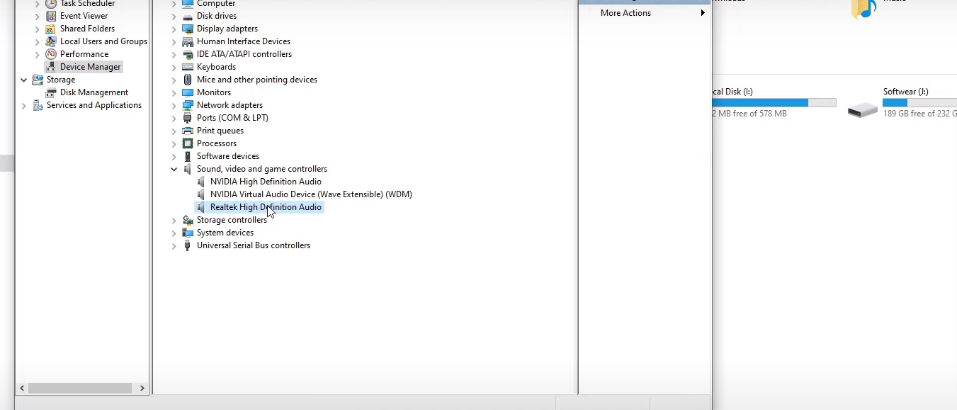Click the Services and Applications icon
957x410 pixels.
pos(38,106)
